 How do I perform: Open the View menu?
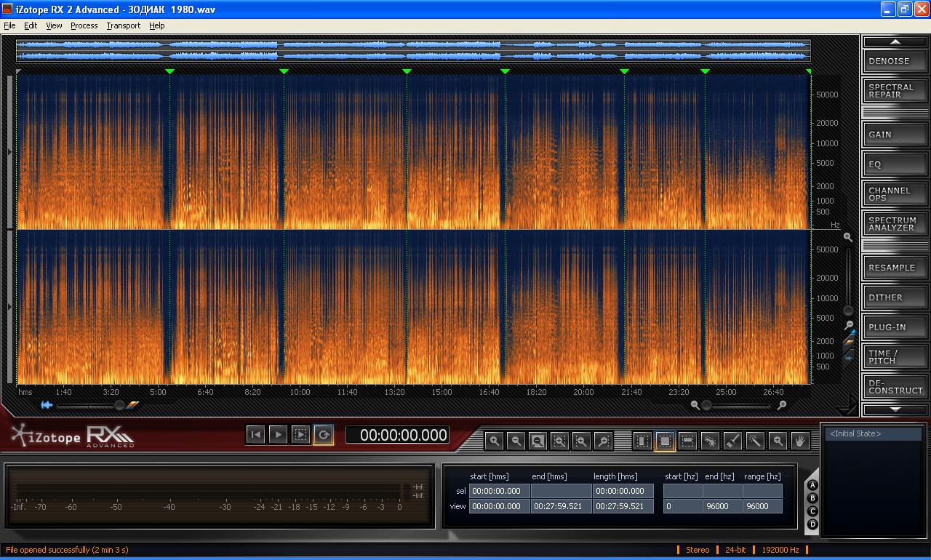pyautogui.click(x=55, y=25)
